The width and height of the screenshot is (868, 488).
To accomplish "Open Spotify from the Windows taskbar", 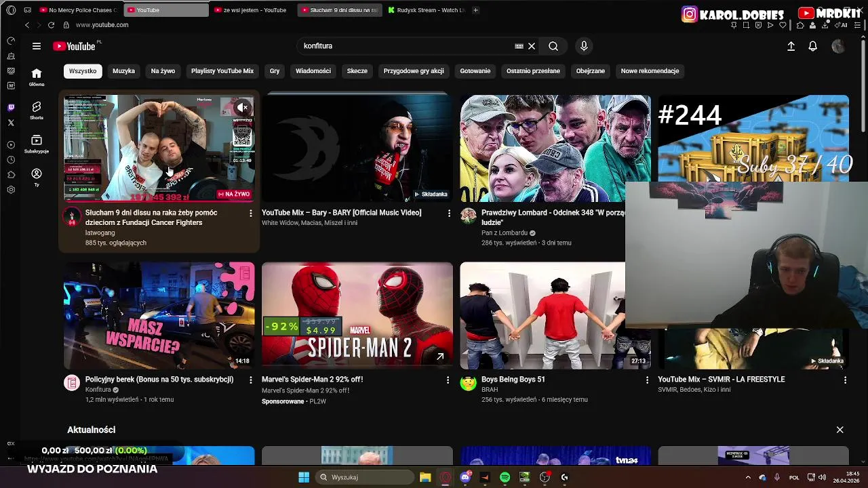I will 505,477.
